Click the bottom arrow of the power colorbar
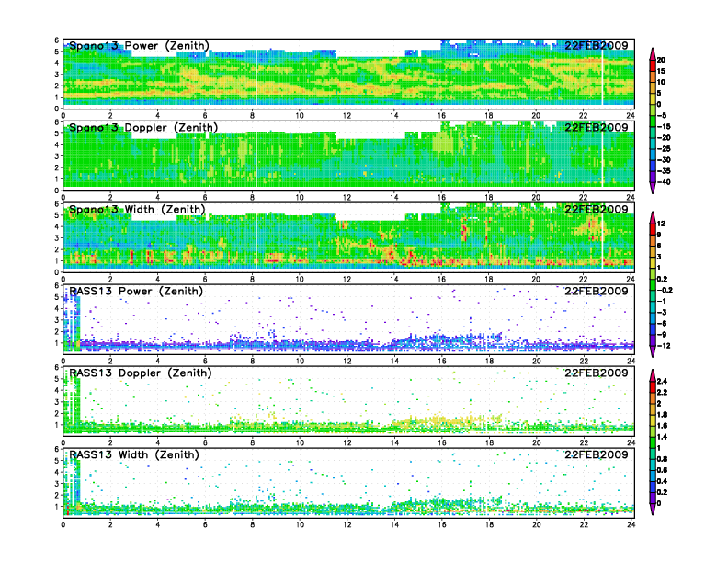Screen dimensions: 728x563 point(653,188)
